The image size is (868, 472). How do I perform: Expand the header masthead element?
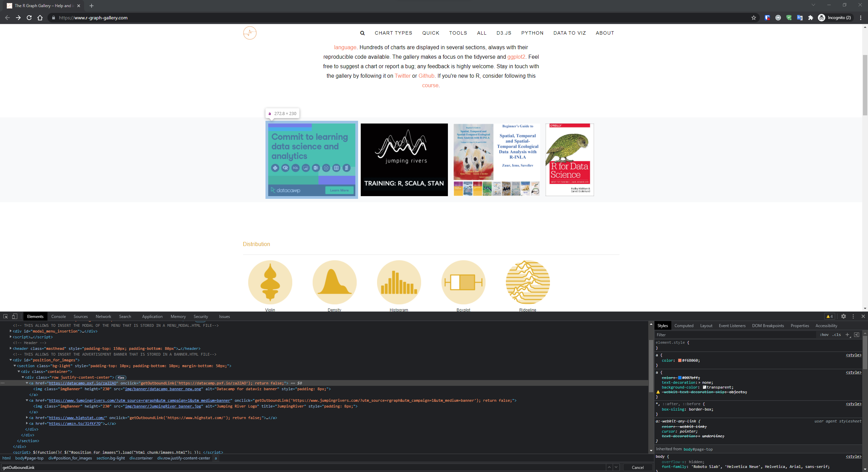pos(10,348)
